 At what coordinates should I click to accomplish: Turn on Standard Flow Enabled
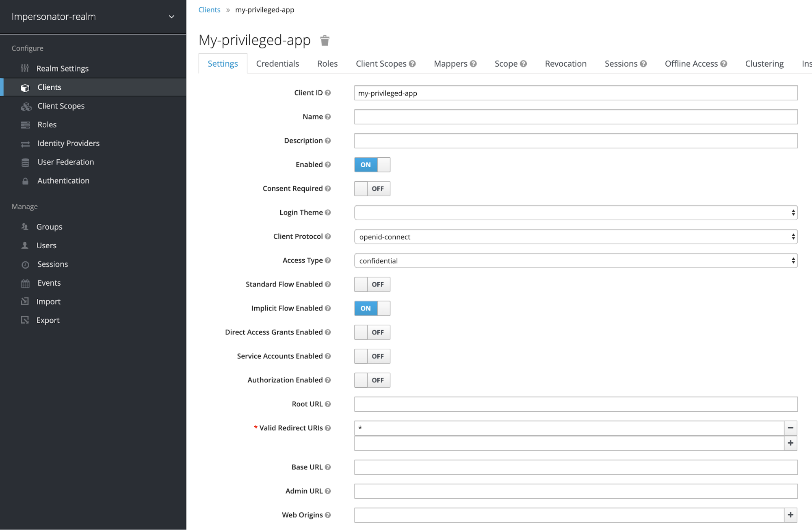point(372,284)
